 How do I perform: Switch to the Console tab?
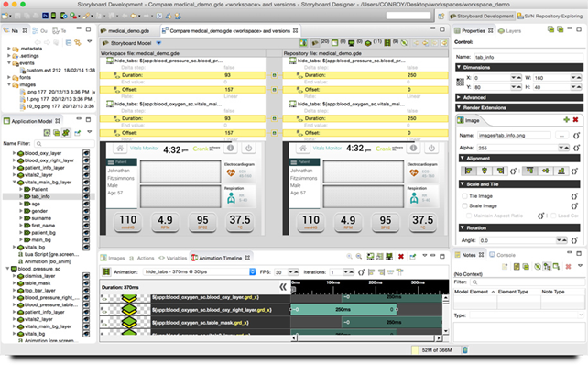pyautogui.click(x=503, y=255)
